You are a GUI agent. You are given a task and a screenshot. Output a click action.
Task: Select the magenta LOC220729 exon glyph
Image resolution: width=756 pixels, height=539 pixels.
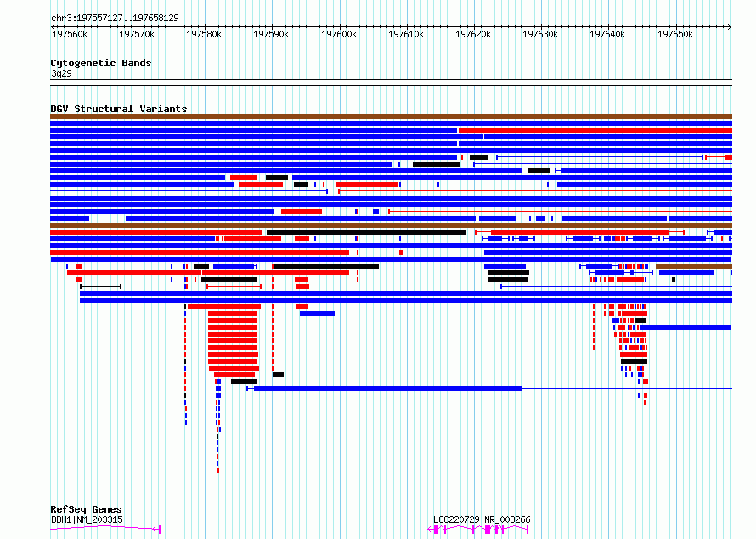(x=477, y=530)
